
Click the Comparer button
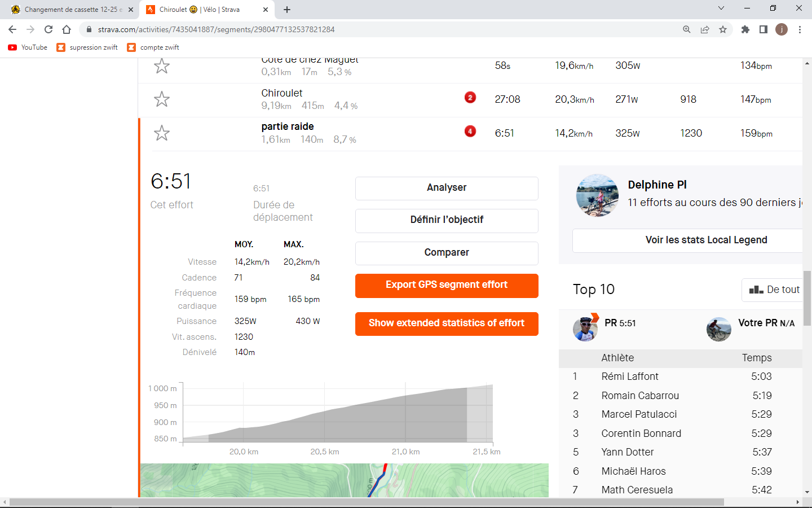coord(447,253)
